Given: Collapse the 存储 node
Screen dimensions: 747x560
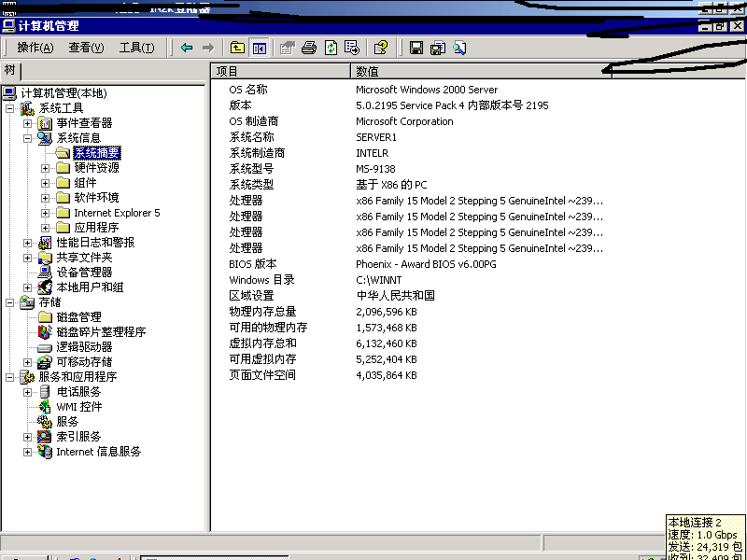Looking at the screenshot, I should coord(9,302).
